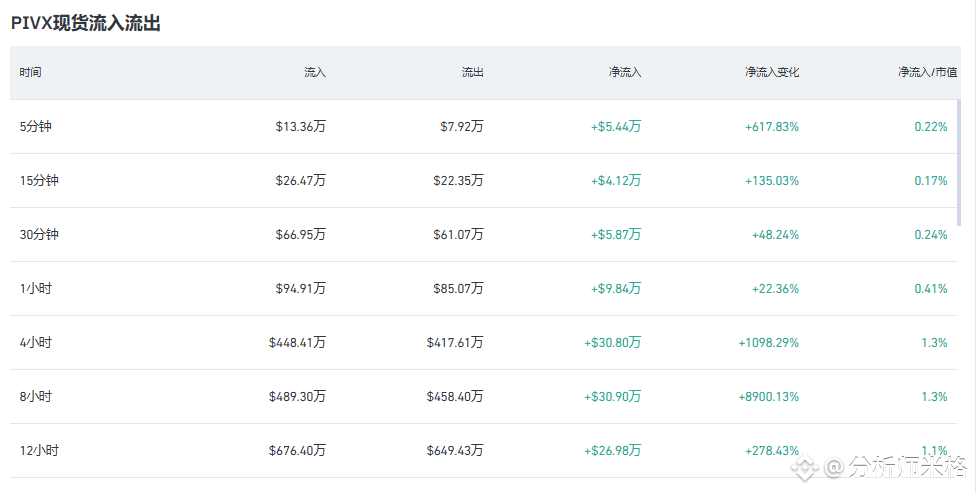The width and height of the screenshot is (976, 493).
Task: Click the PIVX现货流入流出 title
Action: click(86, 24)
